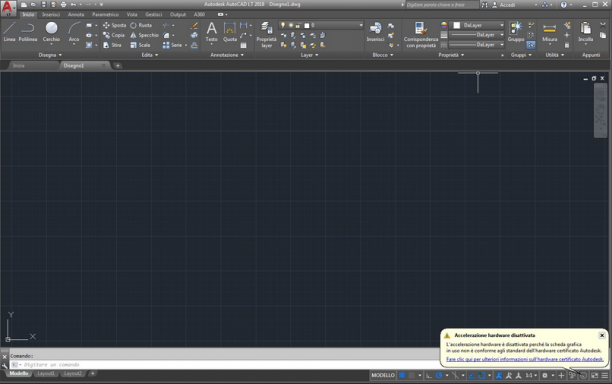Switch to the Parametrico ribbon tab
Viewport: 612px width, 384px height.
[x=105, y=14]
